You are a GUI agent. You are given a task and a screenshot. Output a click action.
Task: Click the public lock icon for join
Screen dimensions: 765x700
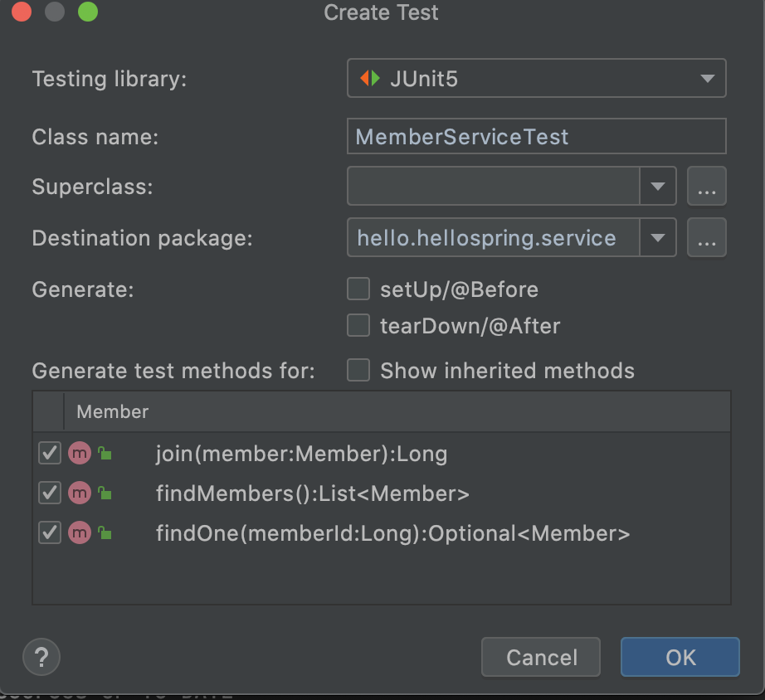(x=105, y=453)
